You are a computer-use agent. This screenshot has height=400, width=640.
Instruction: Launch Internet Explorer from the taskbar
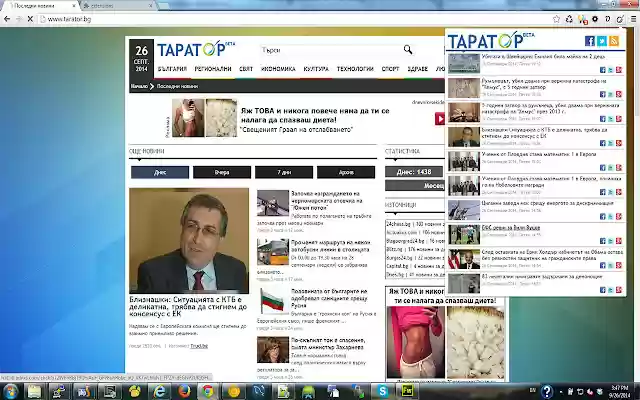159,391
